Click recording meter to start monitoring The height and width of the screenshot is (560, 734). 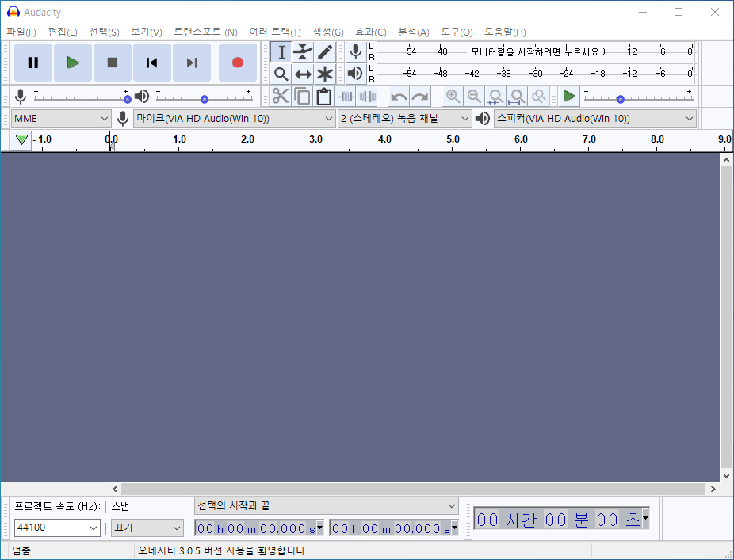(x=536, y=52)
